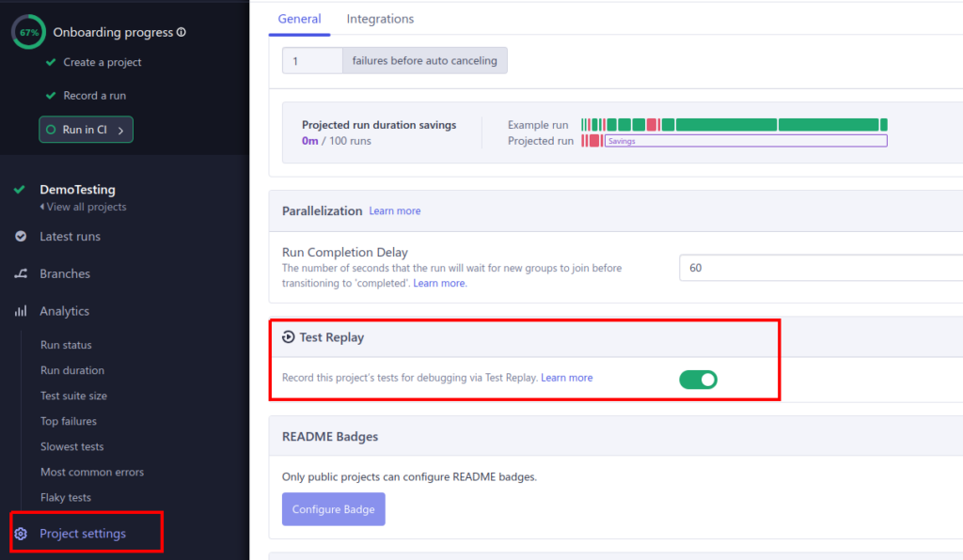Click the Project settings gear icon
Image resolution: width=963 pixels, height=560 pixels.
click(21, 534)
